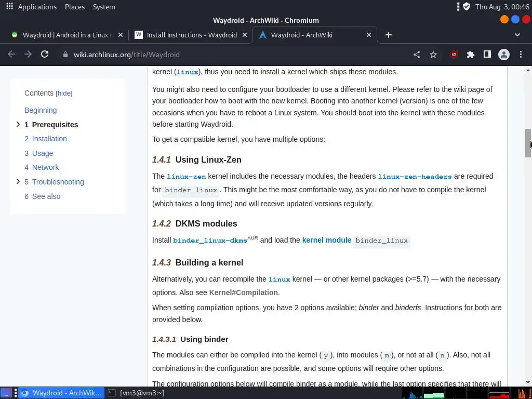The width and height of the screenshot is (532, 399).
Task: Bookmark this page with star
Action: pyautogui.click(x=433, y=54)
